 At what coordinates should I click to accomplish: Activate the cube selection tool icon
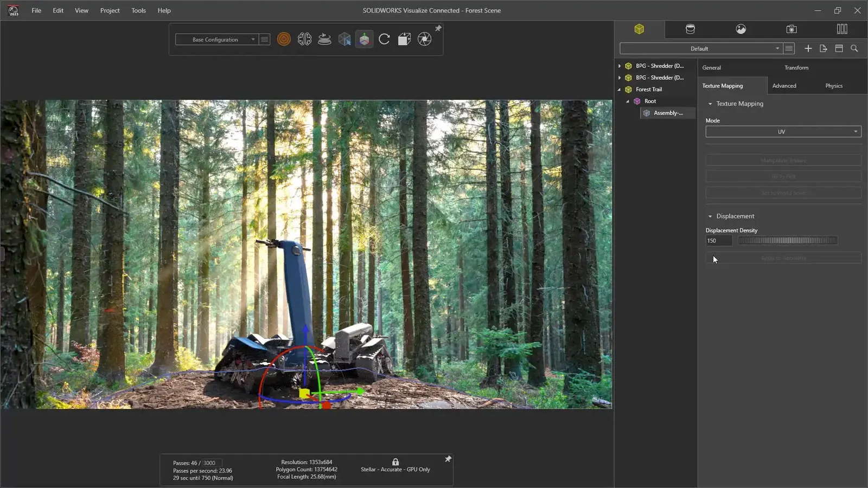[344, 39]
